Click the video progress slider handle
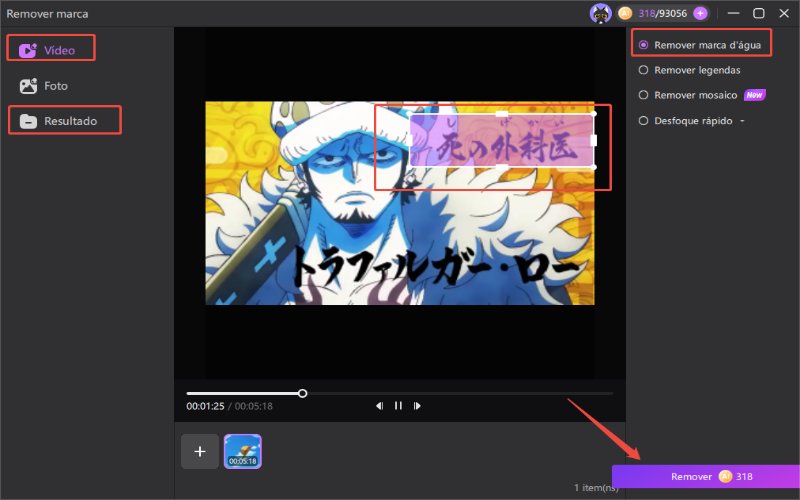 pyautogui.click(x=303, y=393)
